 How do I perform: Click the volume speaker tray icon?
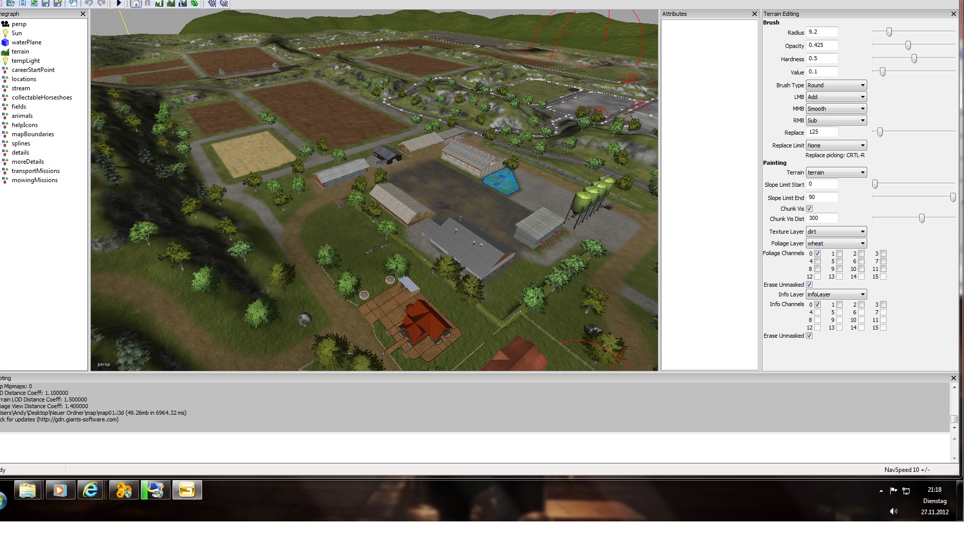click(893, 511)
